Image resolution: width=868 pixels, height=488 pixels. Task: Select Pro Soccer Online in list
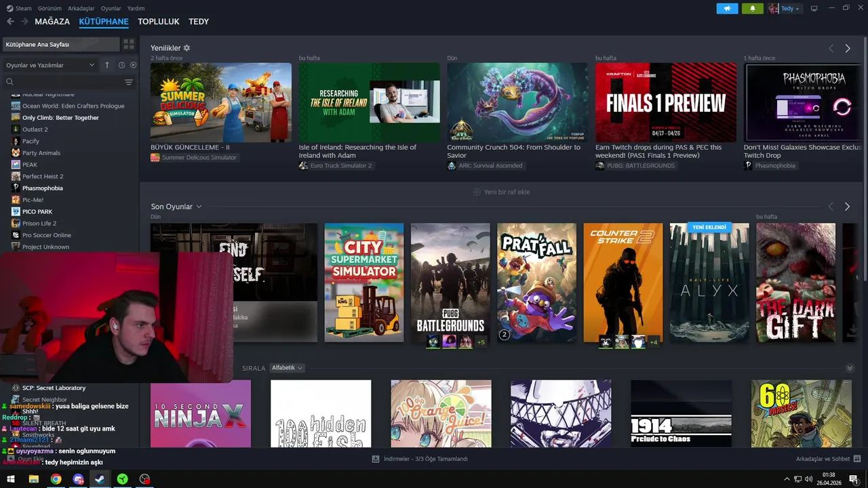pyautogui.click(x=47, y=235)
